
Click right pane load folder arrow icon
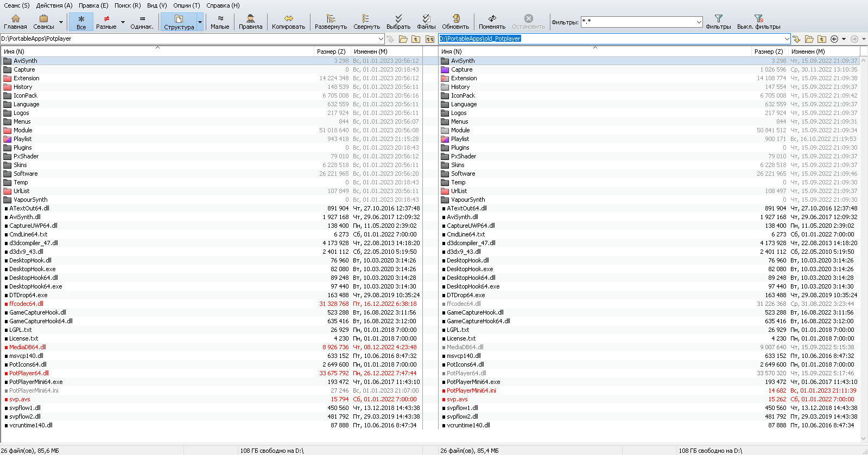click(x=797, y=39)
